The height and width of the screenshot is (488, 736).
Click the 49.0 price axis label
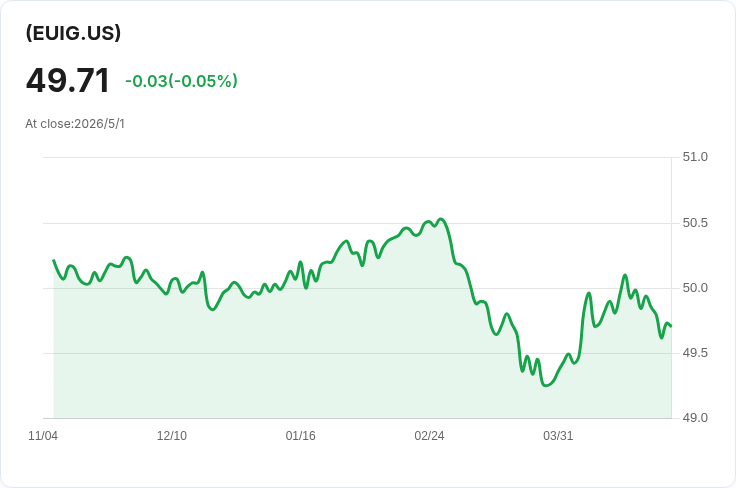tap(695, 418)
